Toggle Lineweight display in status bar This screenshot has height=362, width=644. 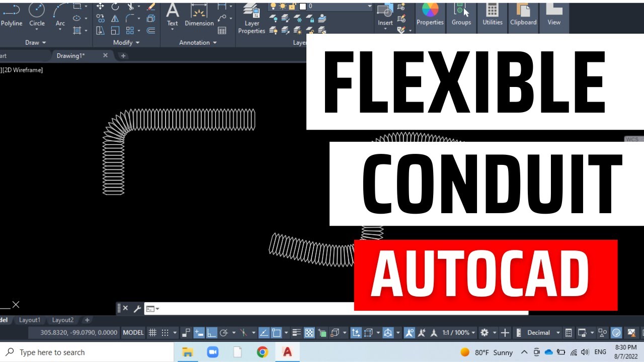click(296, 333)
